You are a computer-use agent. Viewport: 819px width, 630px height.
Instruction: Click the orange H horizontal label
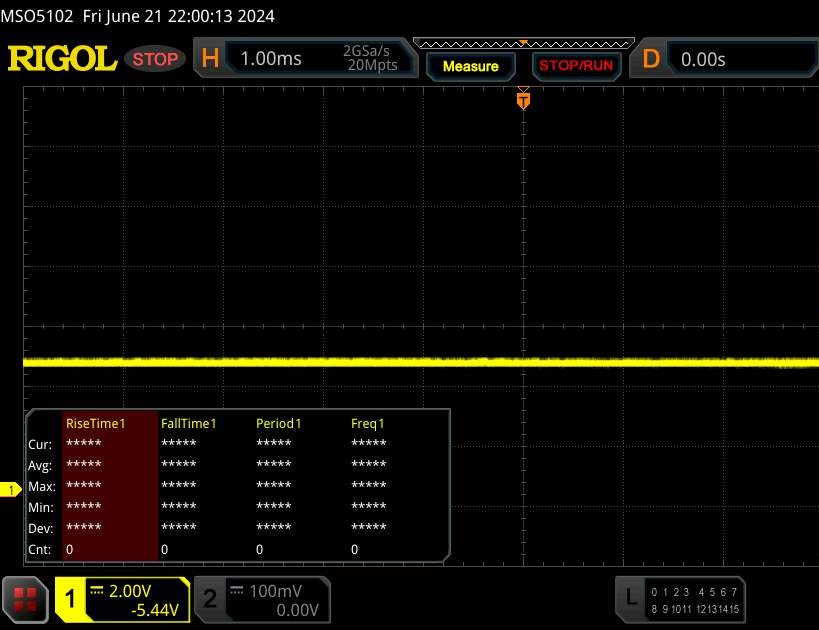[210, 58]
